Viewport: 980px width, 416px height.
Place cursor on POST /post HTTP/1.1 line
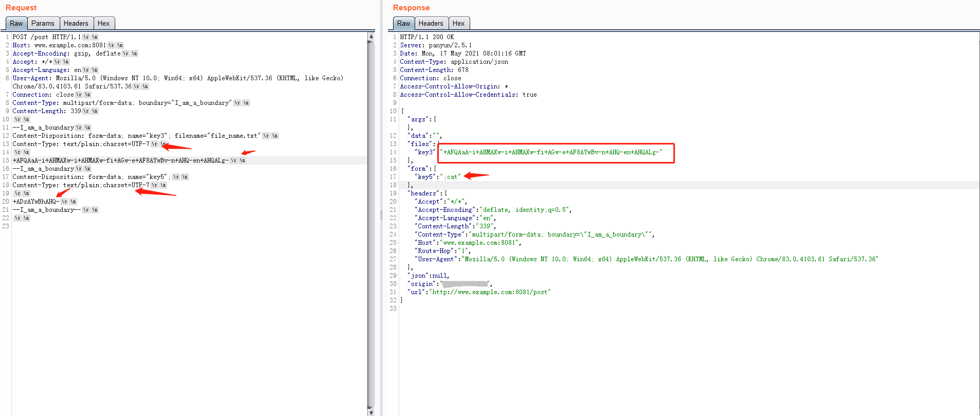point(46,37)
